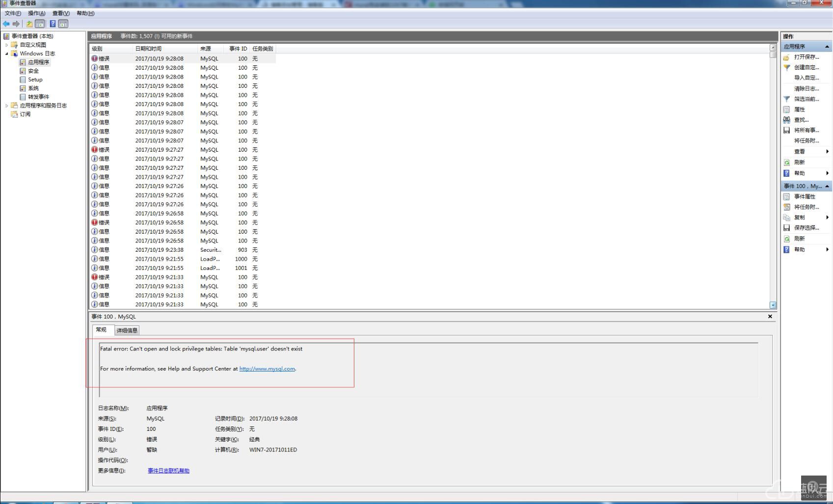
Task: Open the 筛选当前... filter action
Action: pos(806,99)
